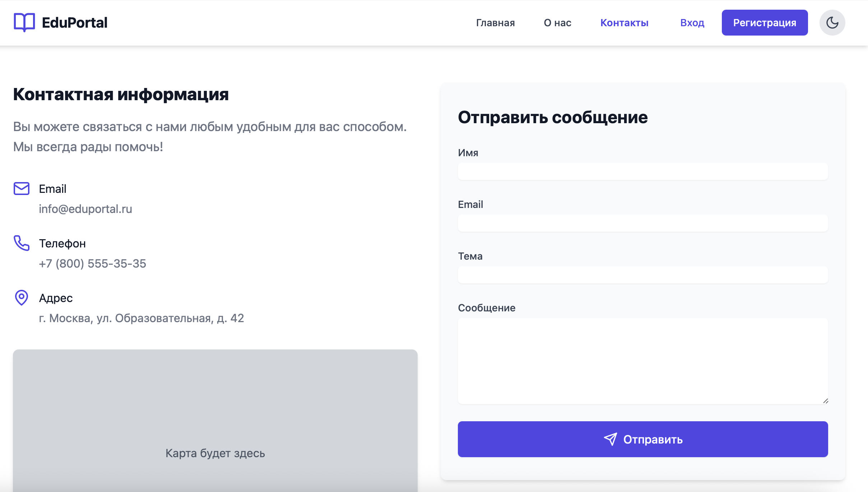The height and width of the screenshot is (492, 868).
Task: Click the phone number +7 (800) 555-35-35
Action: coord(93,264)
